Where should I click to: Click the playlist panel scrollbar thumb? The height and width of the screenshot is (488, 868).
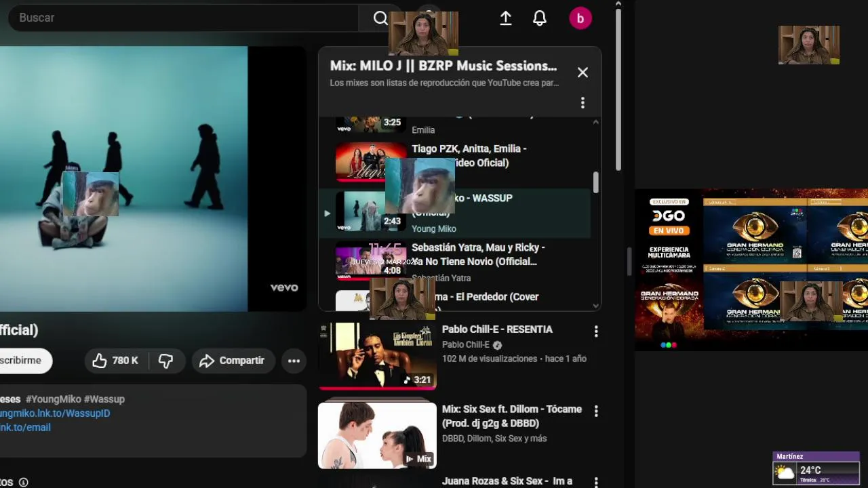tap(596, 183)
